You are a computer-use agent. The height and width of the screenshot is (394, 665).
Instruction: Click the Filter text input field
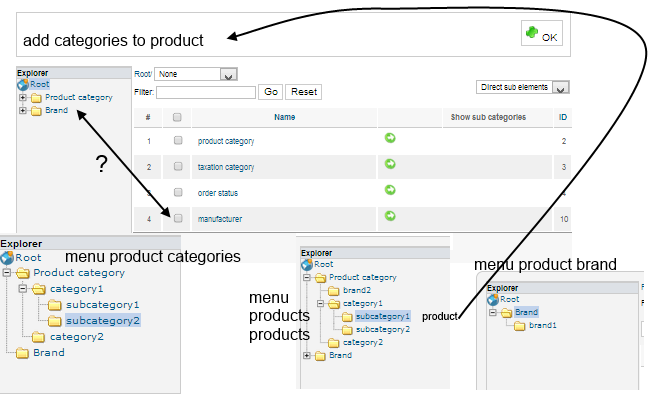[206, 92]
